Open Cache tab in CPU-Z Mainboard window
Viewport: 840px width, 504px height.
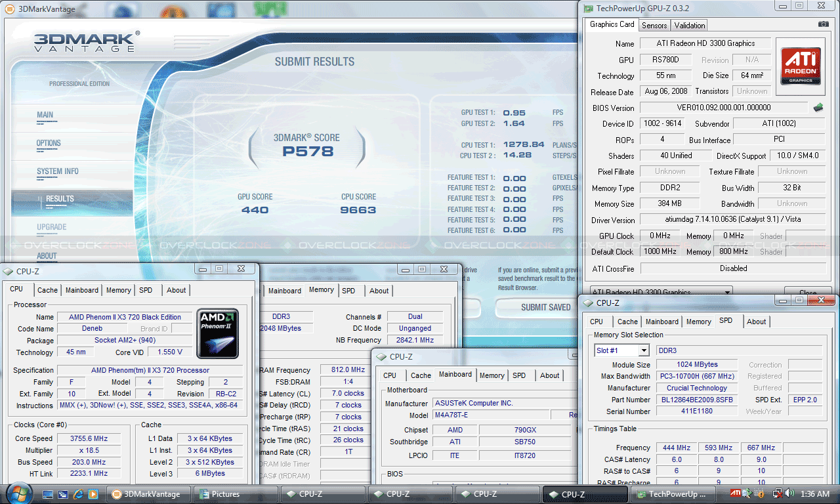[x=421, y=376]
